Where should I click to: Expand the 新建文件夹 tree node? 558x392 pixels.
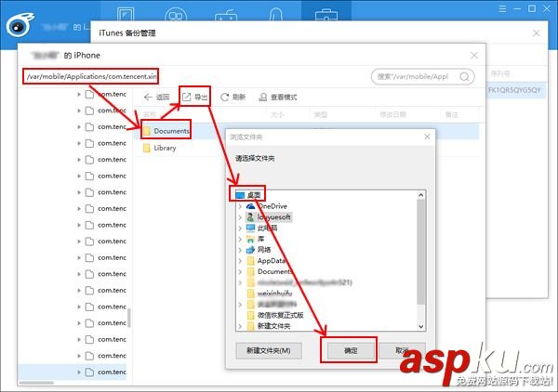pyautogui.click(x=240, y=326)
